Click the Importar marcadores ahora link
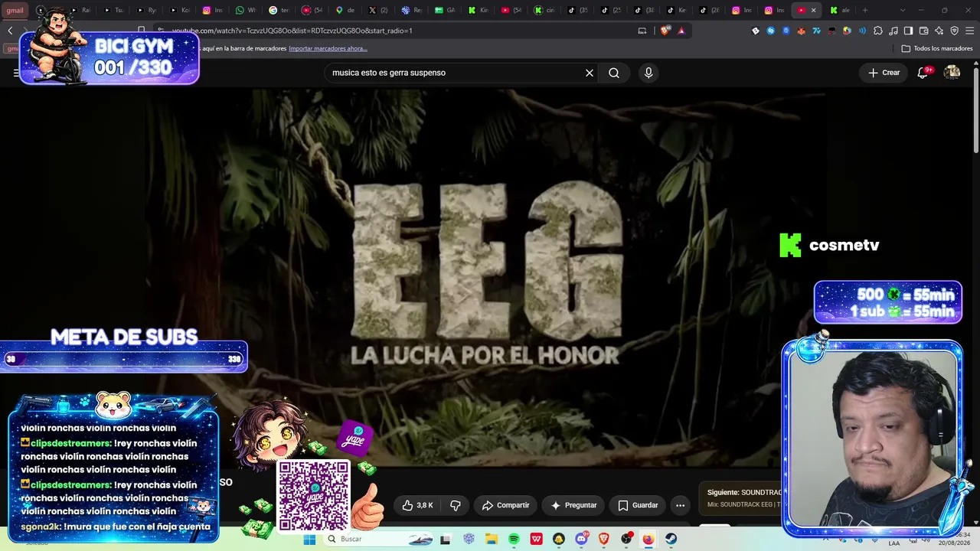The width and height of the screenshot is (980, 551). 328,48
